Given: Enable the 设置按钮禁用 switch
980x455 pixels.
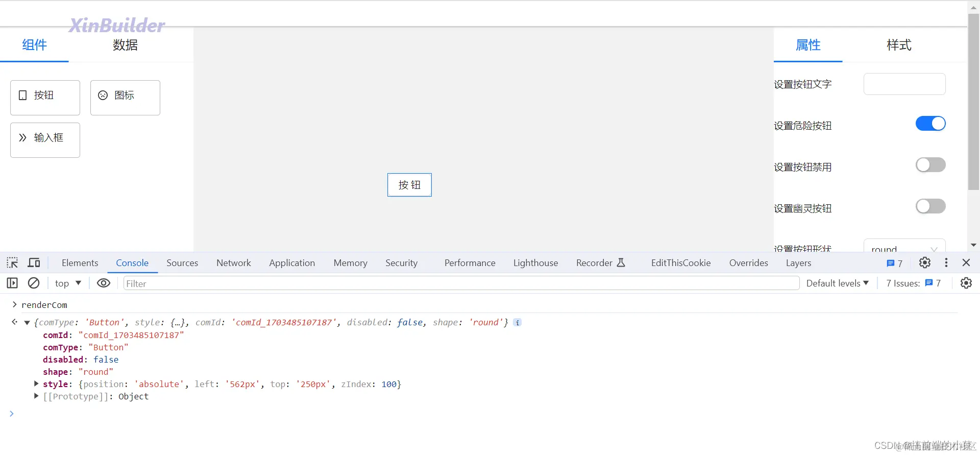Looking at the screenshot, I should pyautogui.click(x=930, y=165).
